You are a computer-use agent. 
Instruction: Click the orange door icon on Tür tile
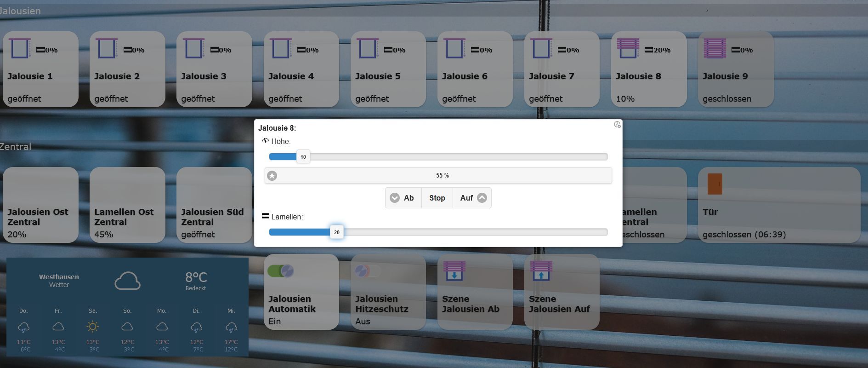715,184
